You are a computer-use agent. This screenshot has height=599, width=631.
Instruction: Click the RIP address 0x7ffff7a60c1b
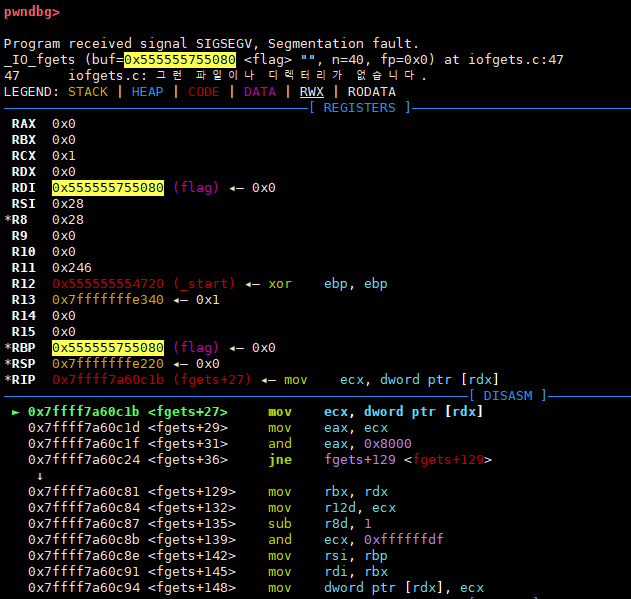click(x=108, y=380)
